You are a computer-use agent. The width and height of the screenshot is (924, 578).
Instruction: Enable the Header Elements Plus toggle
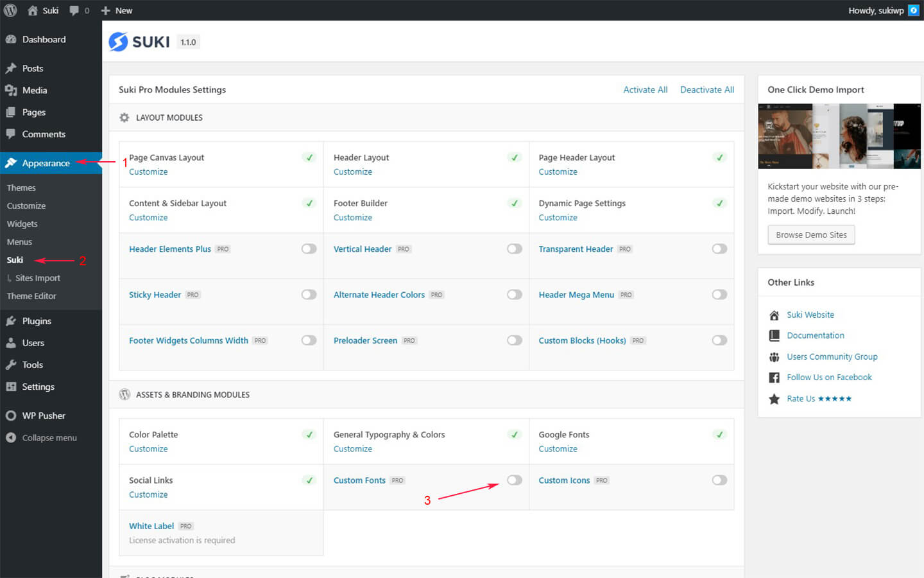[309, 249]
